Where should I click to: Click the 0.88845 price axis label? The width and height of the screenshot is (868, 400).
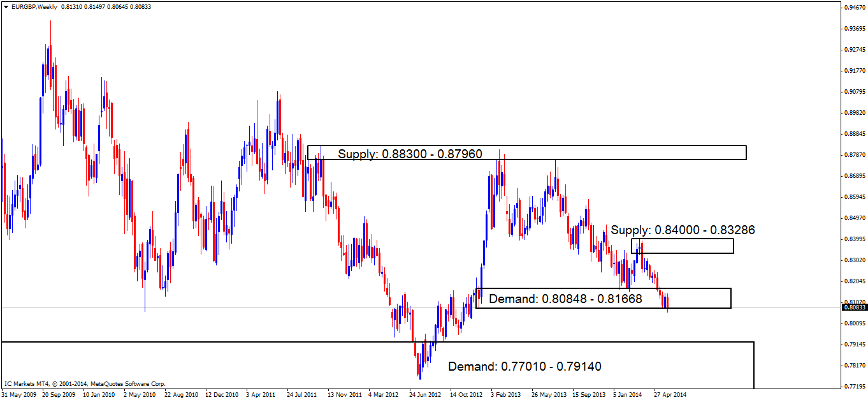853,134
